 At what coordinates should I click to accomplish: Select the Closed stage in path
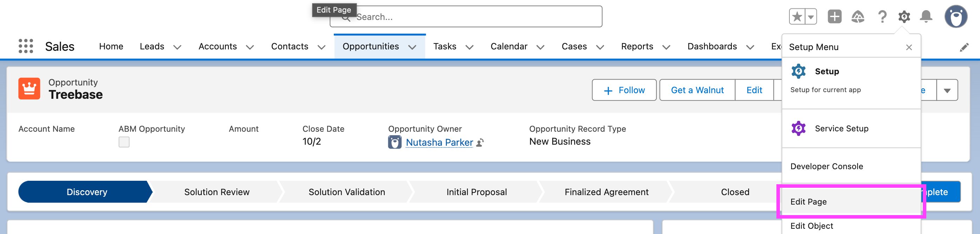pyautogui.click(x=735, y=192)
